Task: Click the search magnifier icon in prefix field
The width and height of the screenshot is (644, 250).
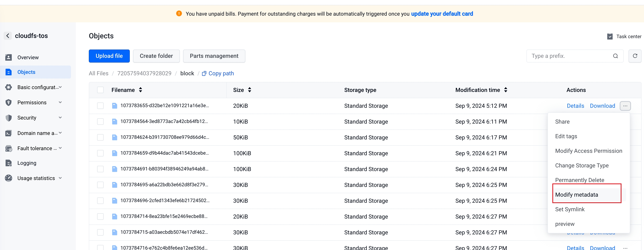Action: [x=615, y=56]
